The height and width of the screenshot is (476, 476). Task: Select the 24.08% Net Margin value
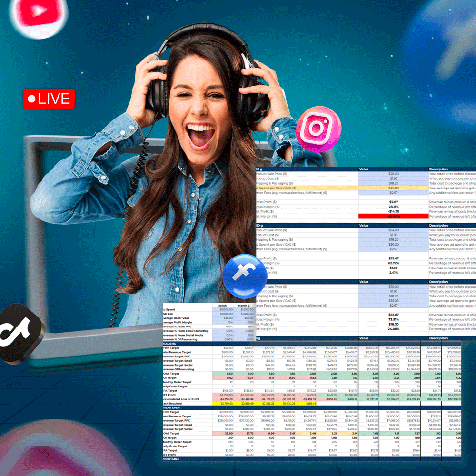[x=394, y=329]
